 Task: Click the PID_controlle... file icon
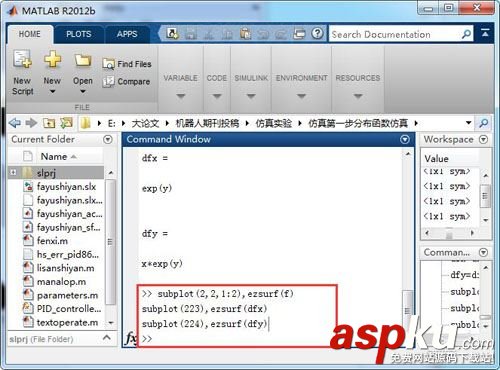coord(28,308)
